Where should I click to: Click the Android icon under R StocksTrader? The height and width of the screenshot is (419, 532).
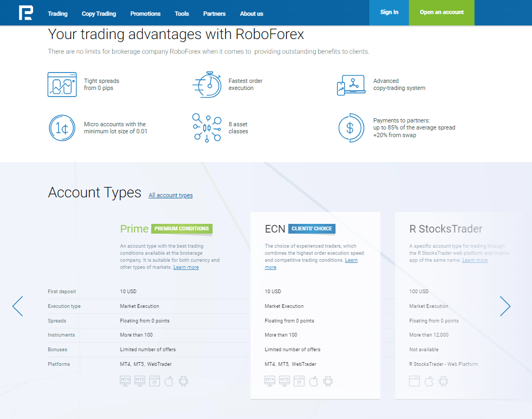(x=443, y=381)
